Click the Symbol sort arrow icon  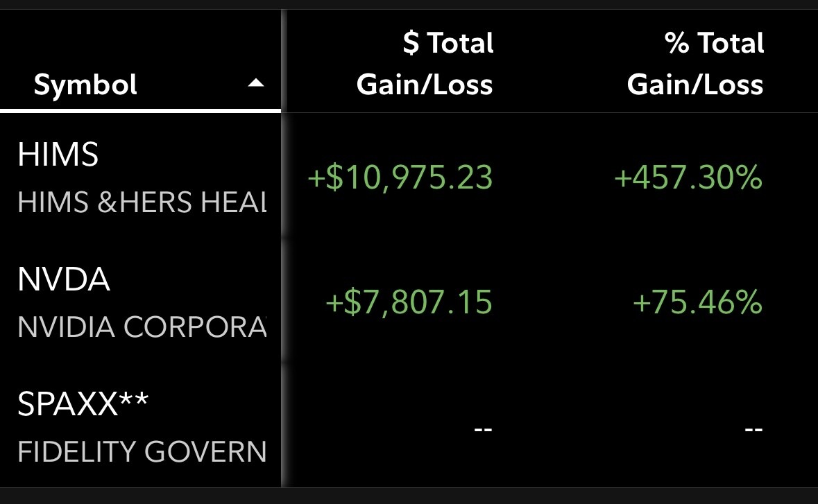point(255,83)
